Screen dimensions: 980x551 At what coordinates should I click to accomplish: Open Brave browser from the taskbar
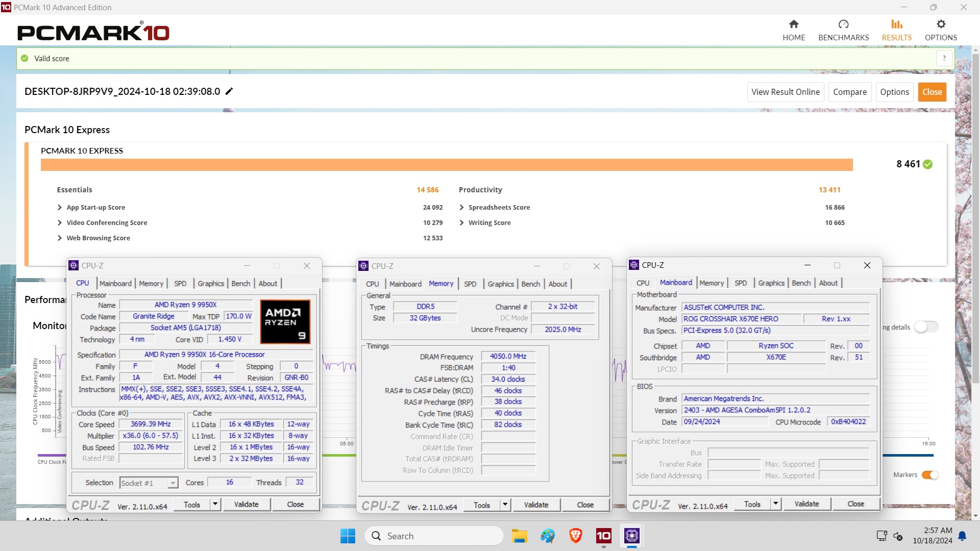click(575, 536)
